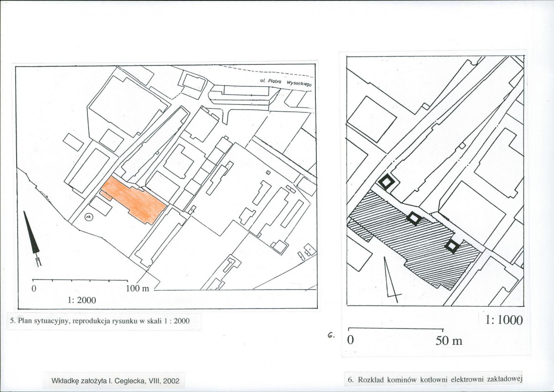Click the '1: 2000' scale text

82,300
